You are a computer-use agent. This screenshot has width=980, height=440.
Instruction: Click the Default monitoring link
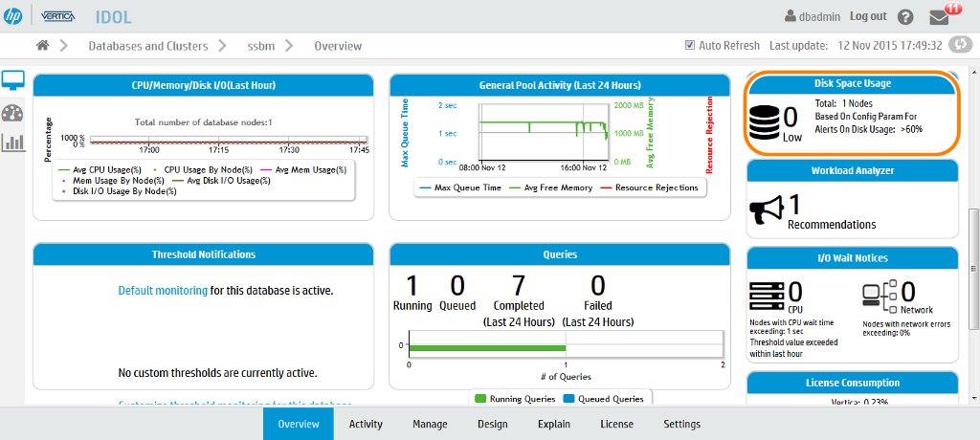click(163, 290)
